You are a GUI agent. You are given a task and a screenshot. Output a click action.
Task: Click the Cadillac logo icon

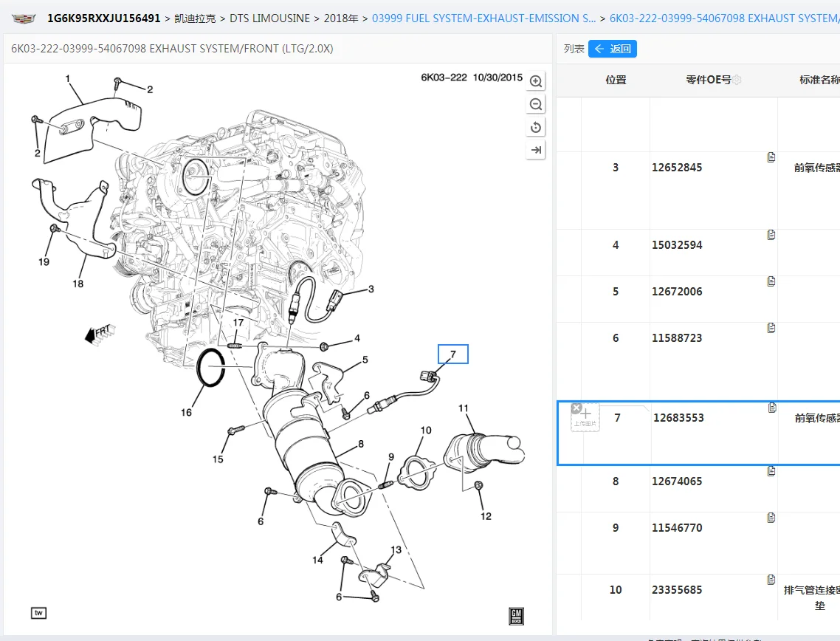pos(24,18)
